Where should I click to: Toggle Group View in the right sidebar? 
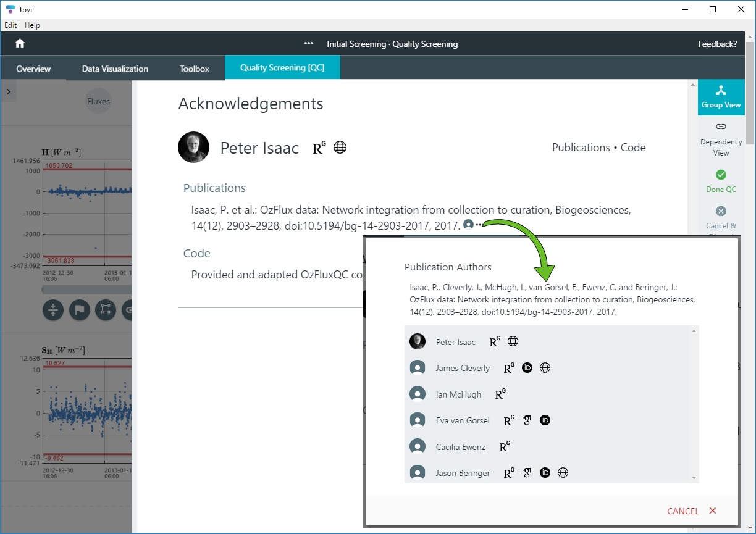[x=721, y=97]
